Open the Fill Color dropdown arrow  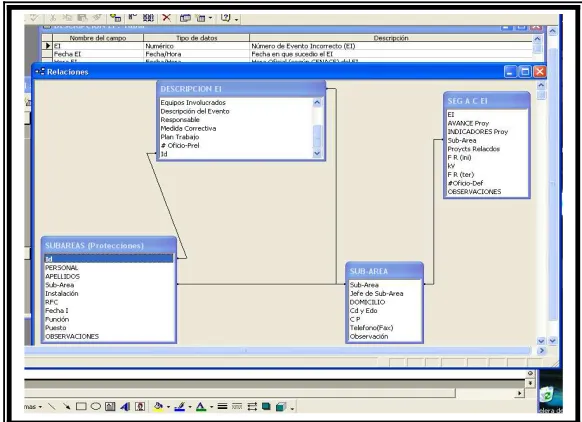coord(168,407)
